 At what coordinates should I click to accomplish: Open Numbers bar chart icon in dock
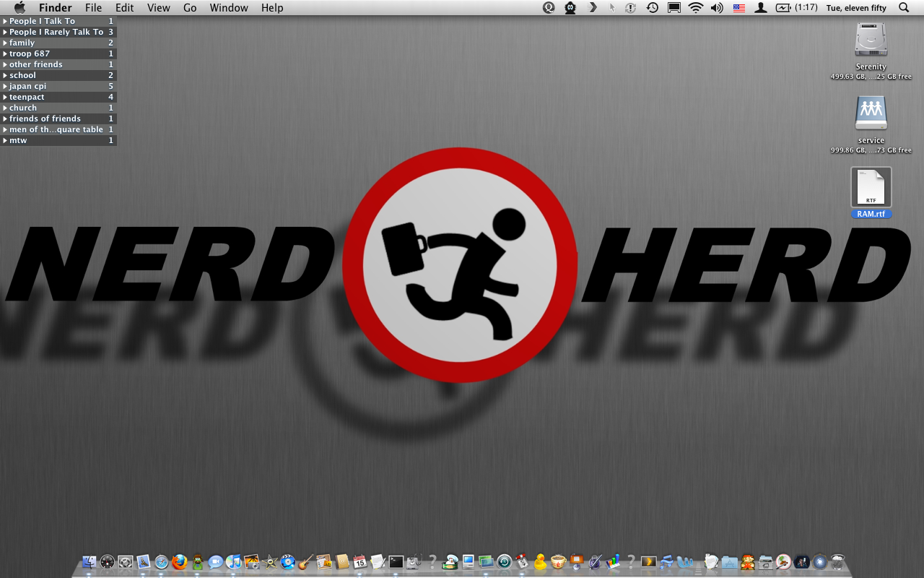pos(613,561)
